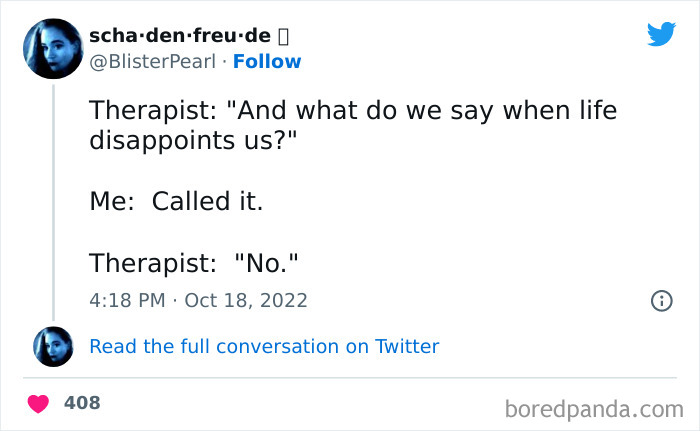The height and width of the screenshot is (431, 700).
Task: Click the Twitter bird logo
Action: 661,35
